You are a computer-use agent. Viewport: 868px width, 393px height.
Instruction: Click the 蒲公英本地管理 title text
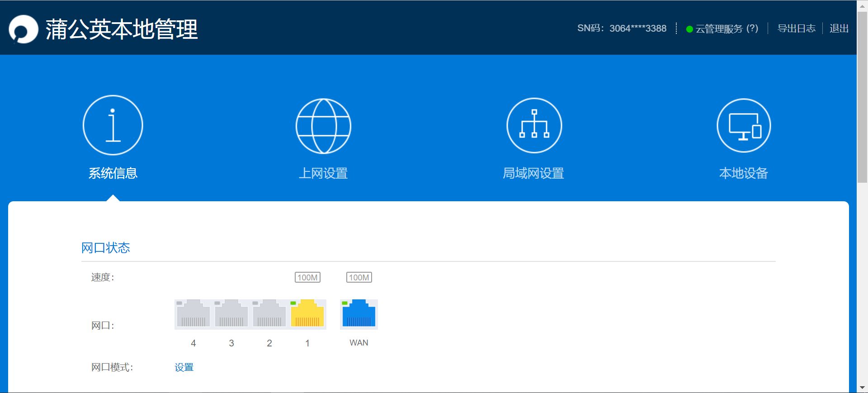click(x=122, y=29)
